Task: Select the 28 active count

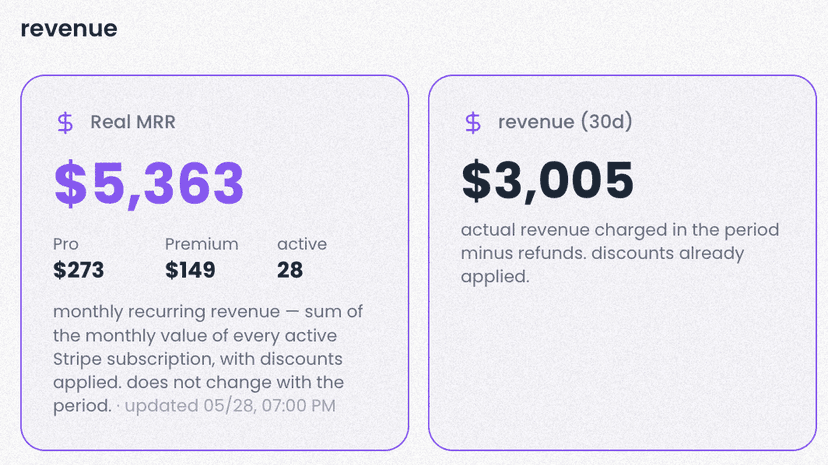Action: coord(290,270)
